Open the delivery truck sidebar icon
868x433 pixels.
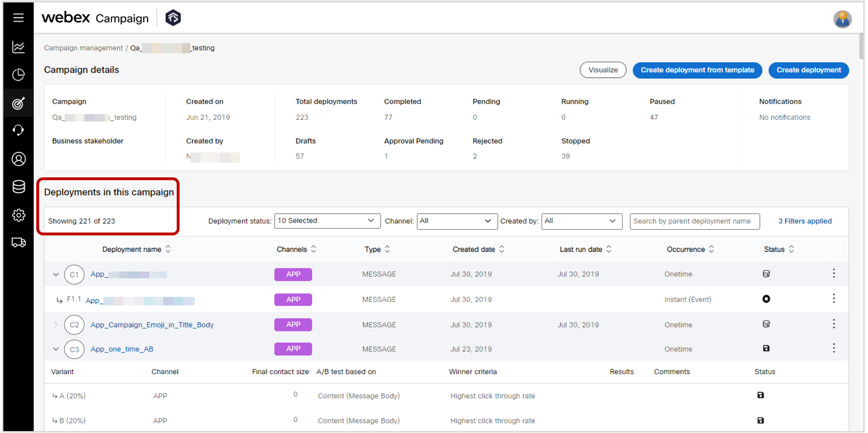[18, 242]
